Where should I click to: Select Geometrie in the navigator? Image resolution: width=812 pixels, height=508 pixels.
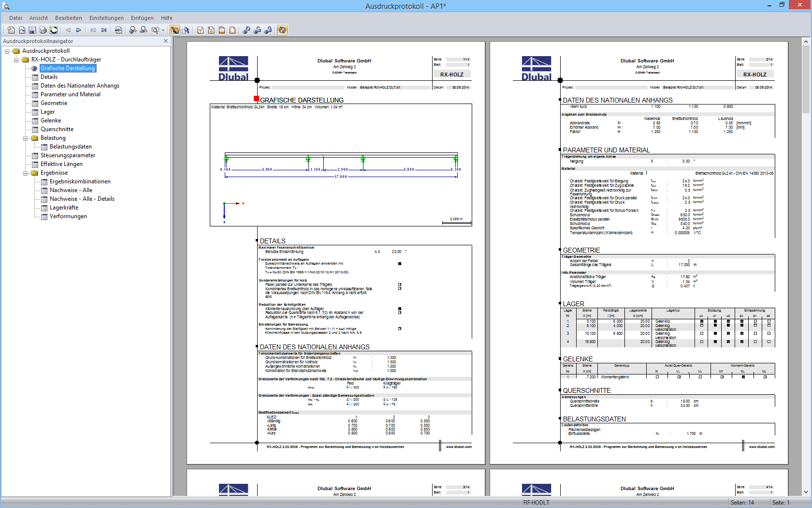tap(54, 103)
